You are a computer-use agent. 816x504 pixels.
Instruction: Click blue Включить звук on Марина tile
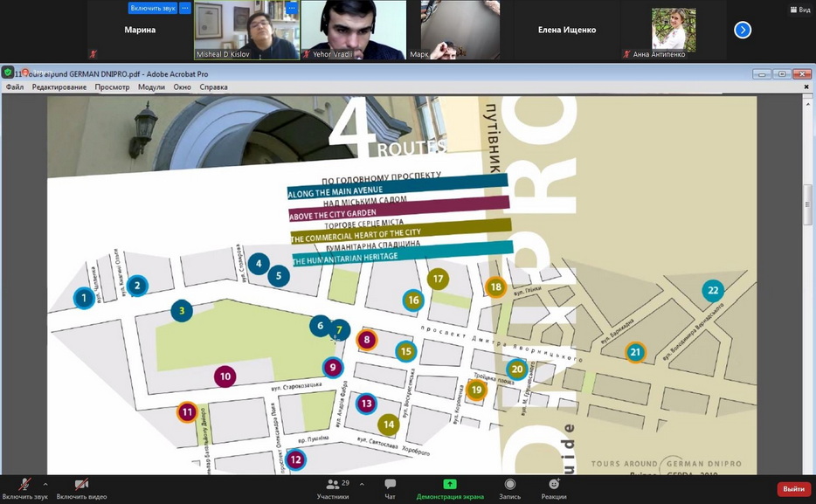pos(153,9)
